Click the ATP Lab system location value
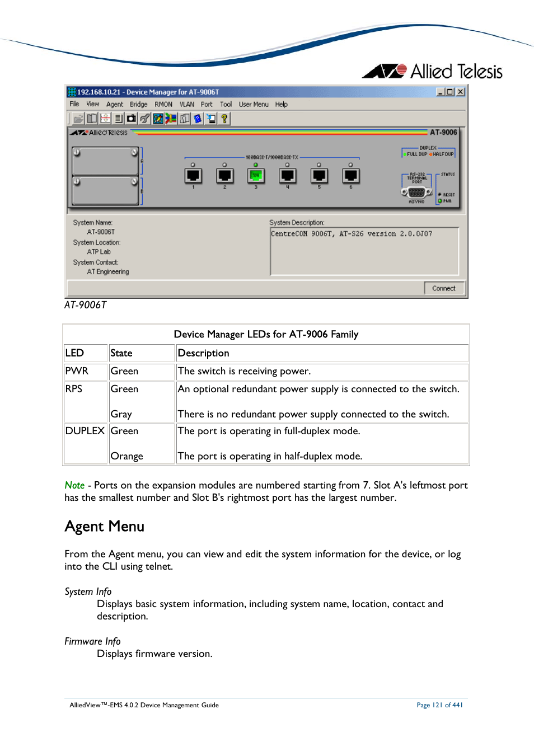This screenshot has width=534, height=756. 99,252
